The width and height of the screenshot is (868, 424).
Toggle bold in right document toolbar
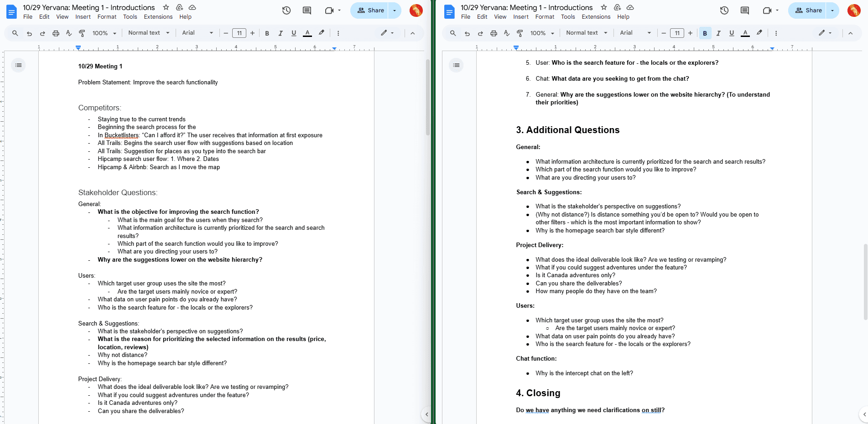[x=705, y=33]
